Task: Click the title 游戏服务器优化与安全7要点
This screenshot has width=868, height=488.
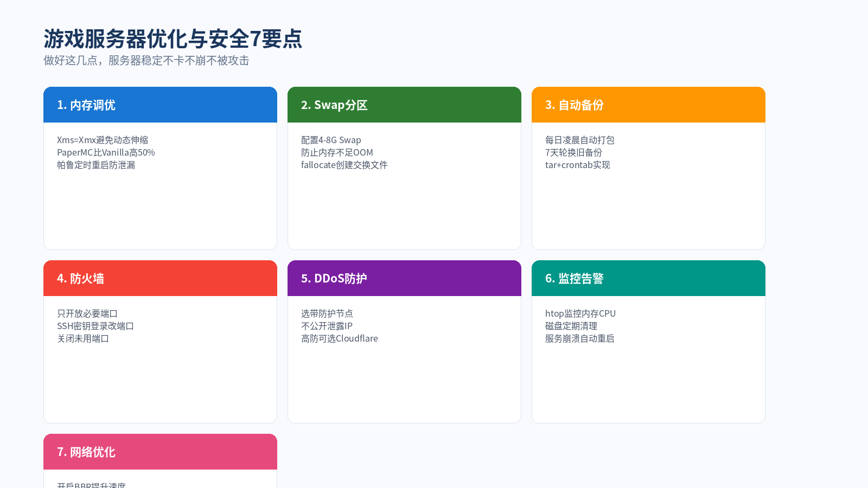Action: pyautogui.click(x=173, y=39)
